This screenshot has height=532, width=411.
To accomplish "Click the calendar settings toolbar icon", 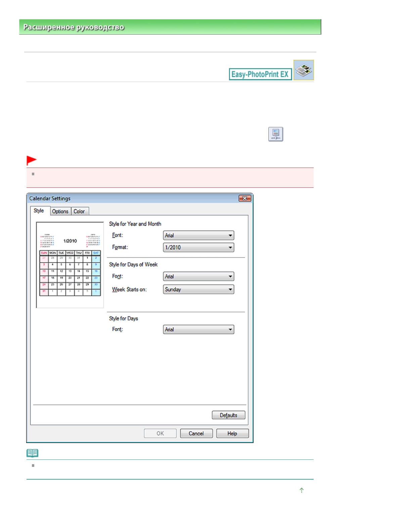I will pyautogui.click(x=275, y=134).
